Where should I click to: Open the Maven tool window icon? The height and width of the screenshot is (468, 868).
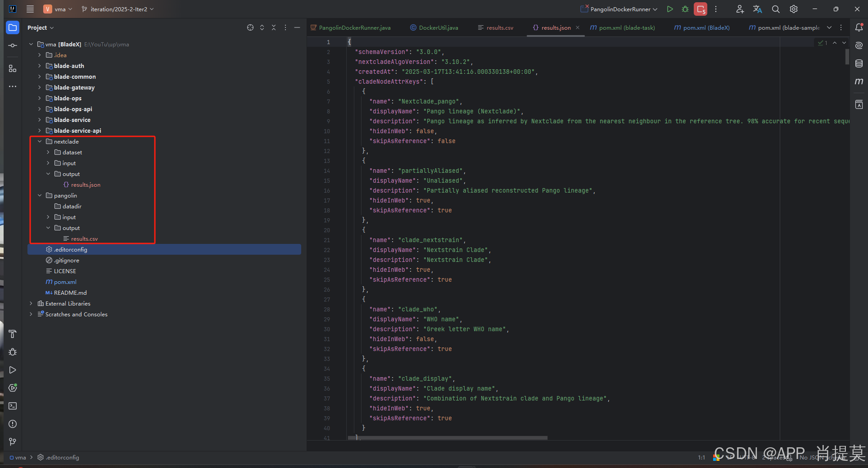[x=859, y=82]
